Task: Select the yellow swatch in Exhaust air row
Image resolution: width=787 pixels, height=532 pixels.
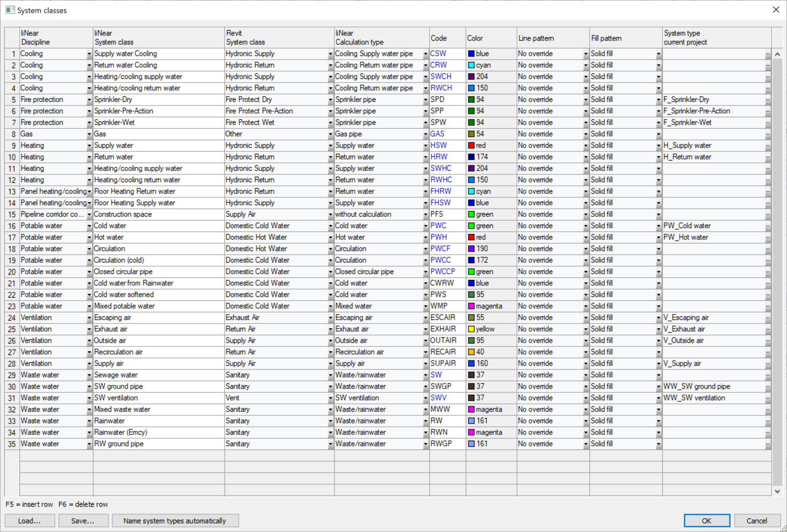Action: tap(471, 329)
